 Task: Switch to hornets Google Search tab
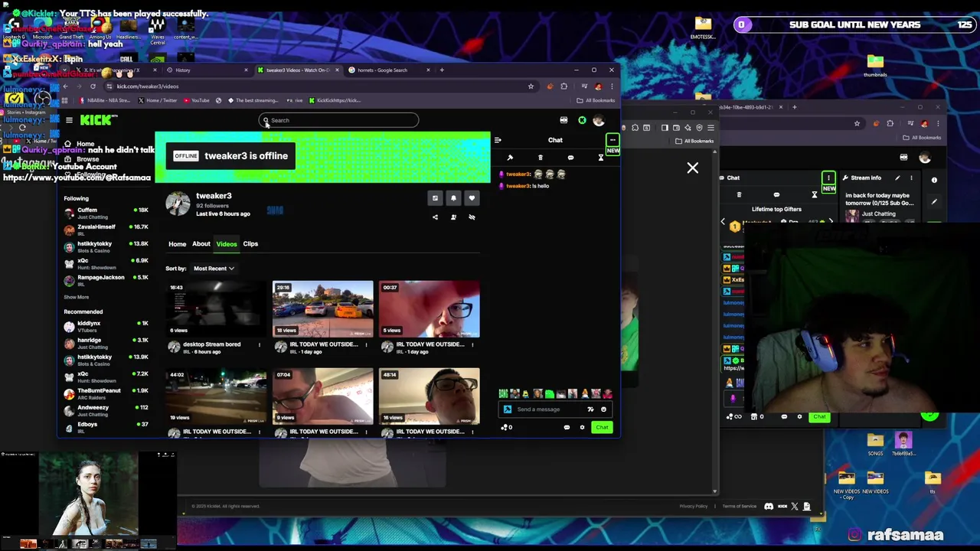point(387,70)
